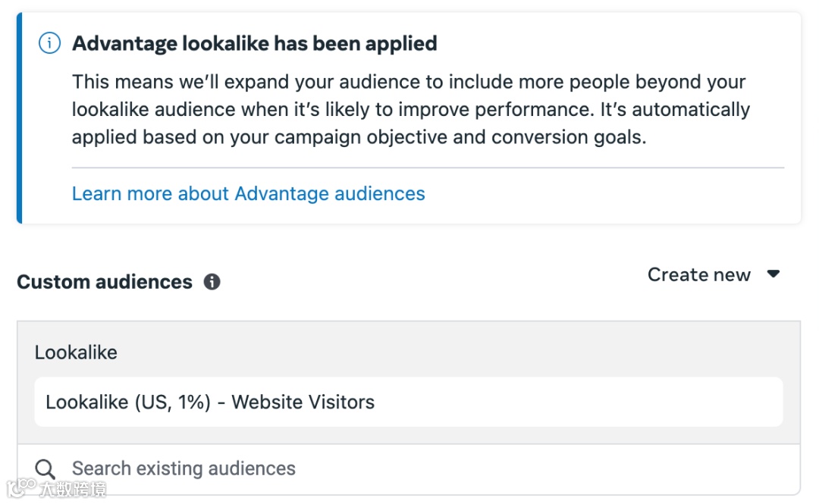The image size is (819, 504).
Task: Open Learn more about Advantage audiences link
Action: click(248, 193)
